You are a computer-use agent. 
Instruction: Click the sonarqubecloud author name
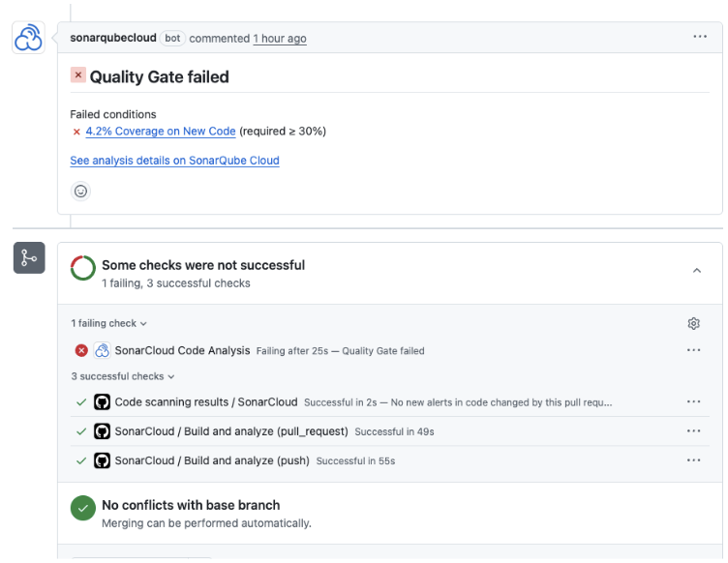(112, 39)
